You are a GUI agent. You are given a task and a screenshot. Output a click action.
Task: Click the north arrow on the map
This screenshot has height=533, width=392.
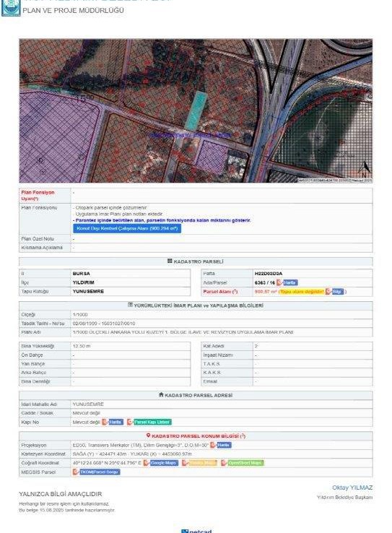pyautogui.click(x=364, y=169)
